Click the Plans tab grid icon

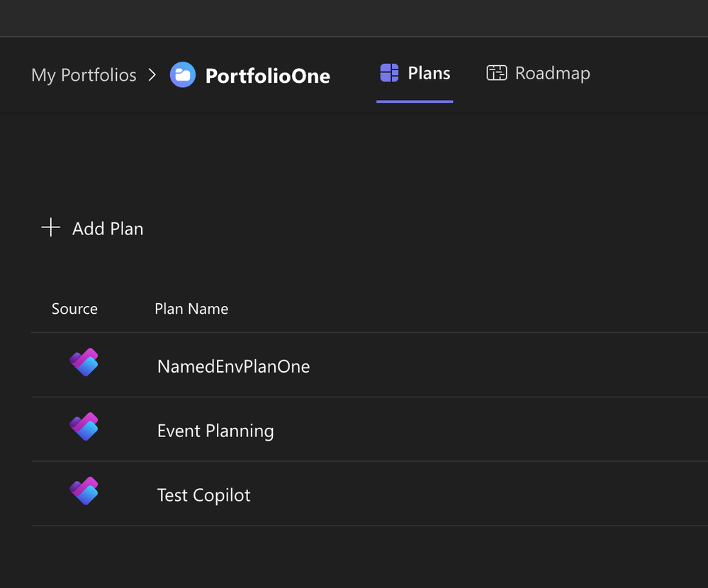click(389, 73)
